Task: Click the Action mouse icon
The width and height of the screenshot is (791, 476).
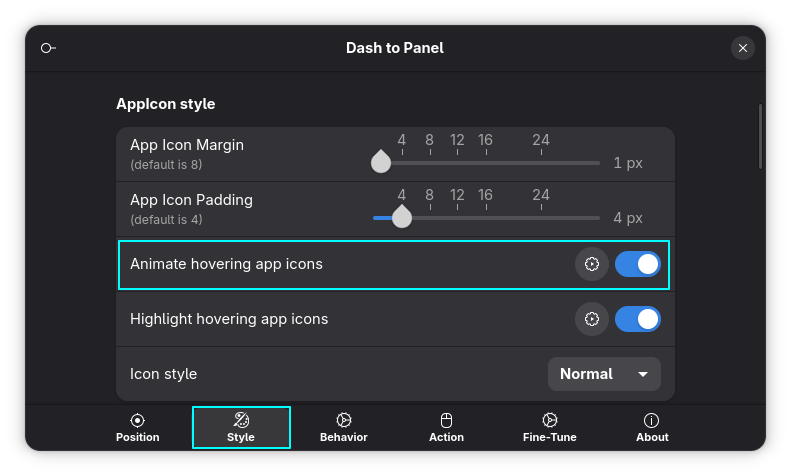Action: click(x=446, y=420)
